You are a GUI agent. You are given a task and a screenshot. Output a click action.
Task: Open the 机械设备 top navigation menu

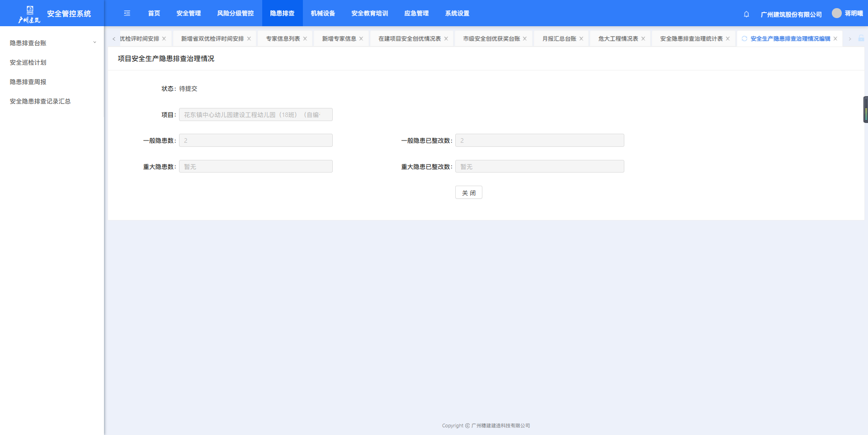(x=323, y=14)
